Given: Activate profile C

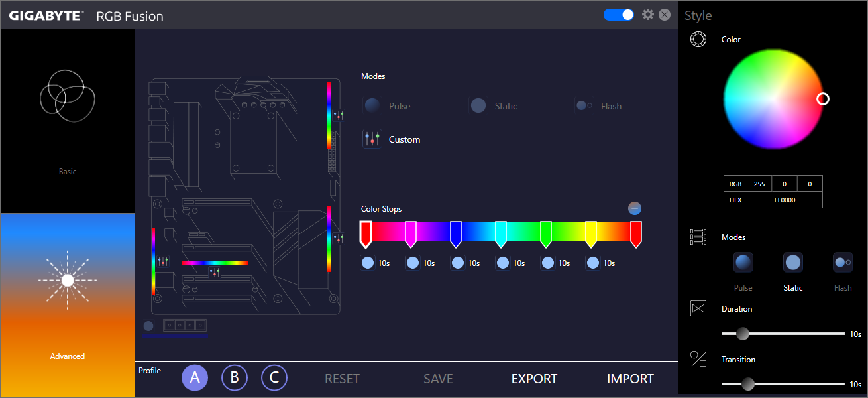Looking at the screenshot, I should [x=274, y=378].
